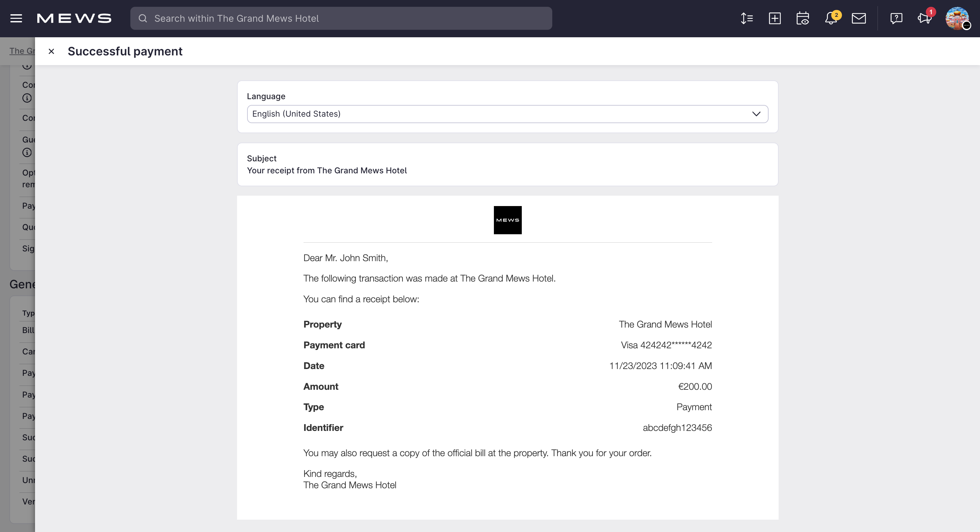This screenshot has height=532, width=980.
Task: Click the Amount row label
Action: 321,387
